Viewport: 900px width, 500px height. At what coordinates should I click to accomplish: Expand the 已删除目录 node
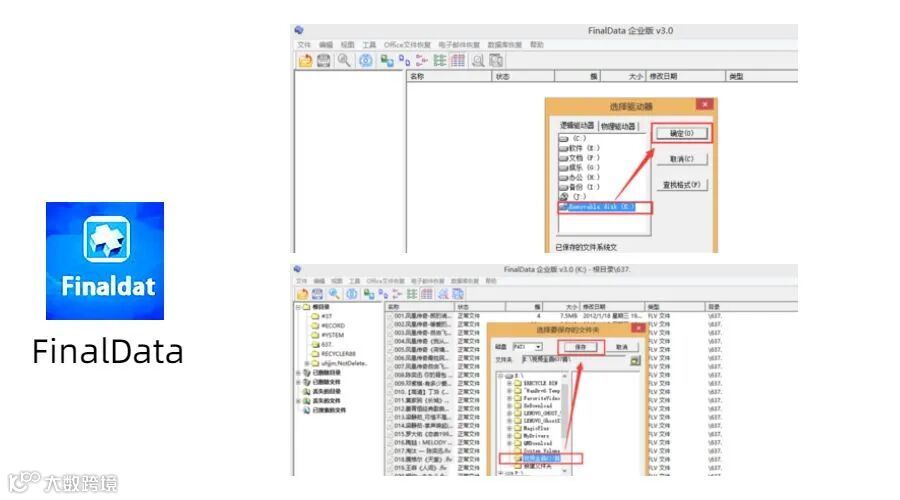coord(298,373)
